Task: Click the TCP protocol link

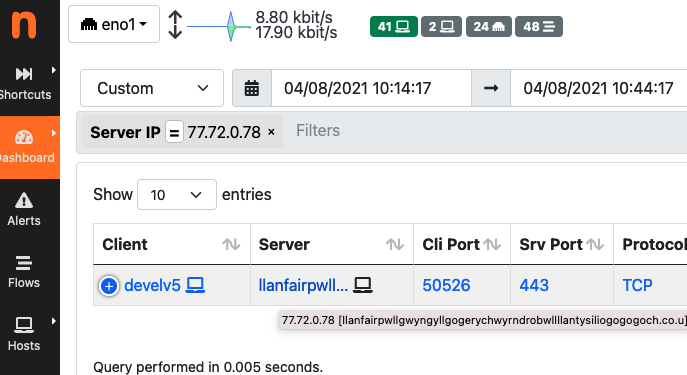Action: coord(637,286)
